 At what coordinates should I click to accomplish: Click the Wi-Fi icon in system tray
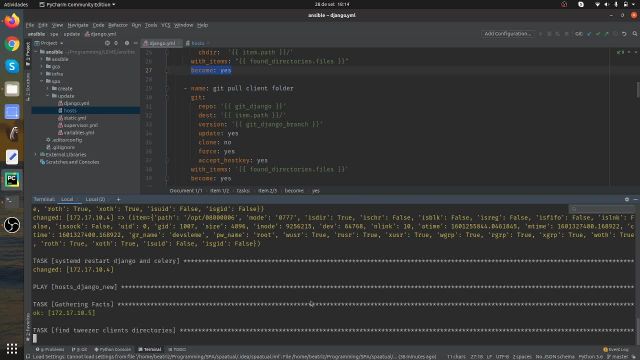pos(597,4)
